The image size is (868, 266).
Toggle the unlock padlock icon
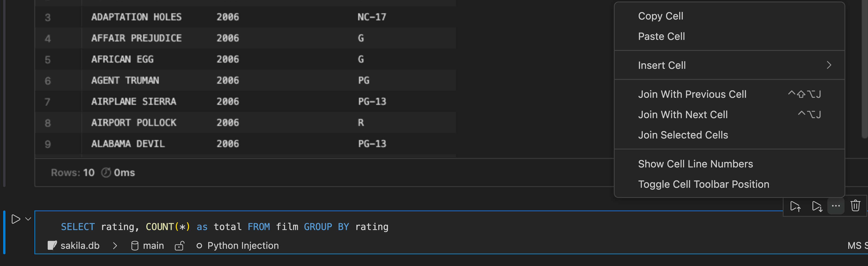coord(179,246)
